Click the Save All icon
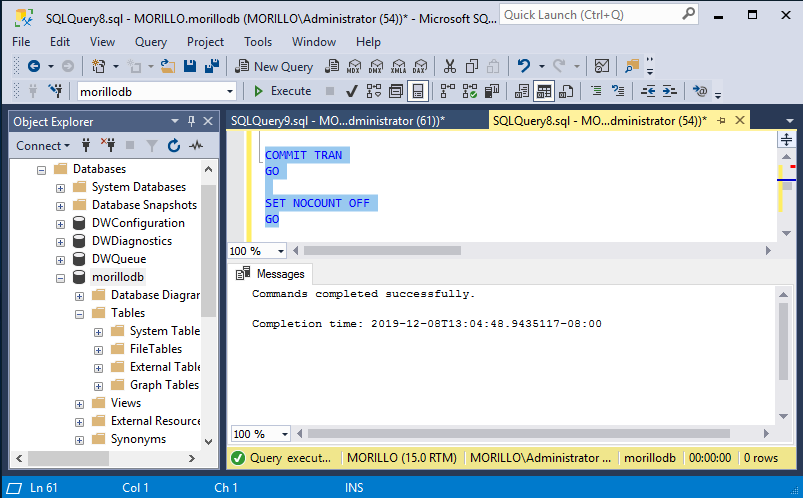The height and width of the screenshot is (498, 803). [212, 66]
